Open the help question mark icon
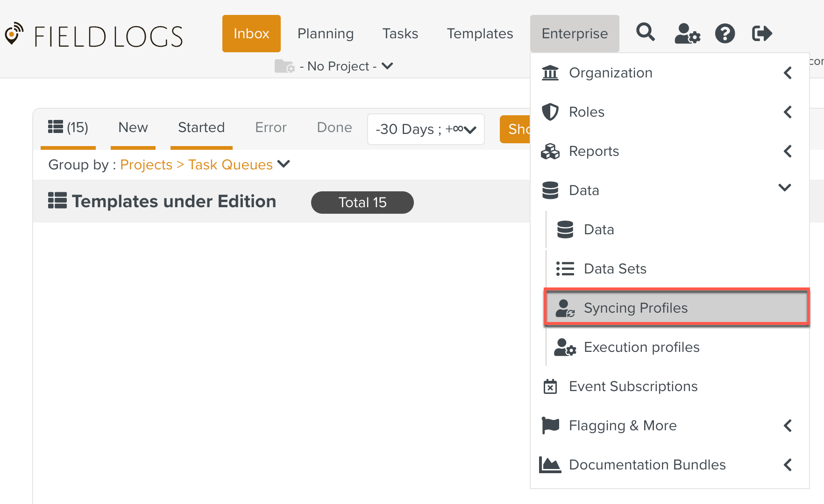Screen dimensions: 824x504 725,34
